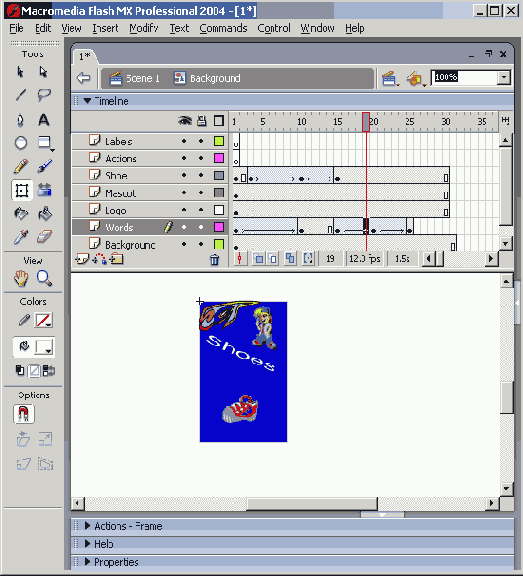Pick the Oval tool
The image size is (523, 576).
tap(21, 143)
